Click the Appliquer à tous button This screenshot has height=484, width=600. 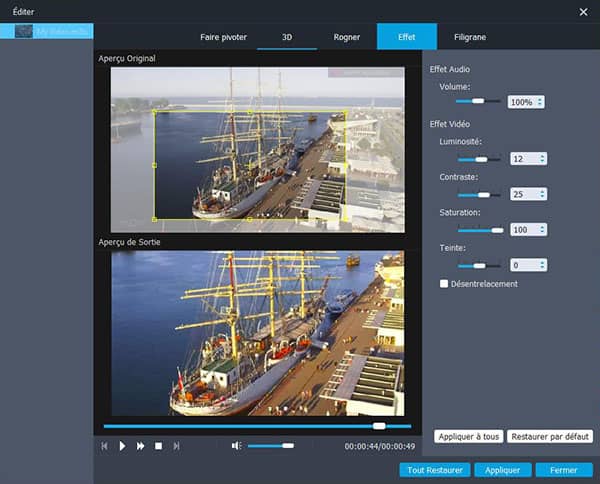click(468, 437)
